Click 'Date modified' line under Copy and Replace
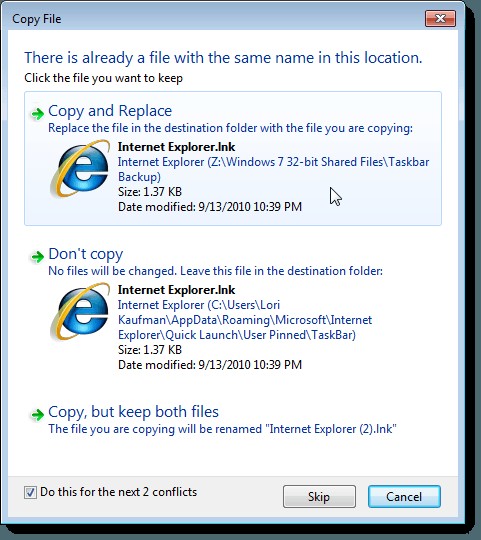Viewport: 481px width, 540px height. pos(210,207)
